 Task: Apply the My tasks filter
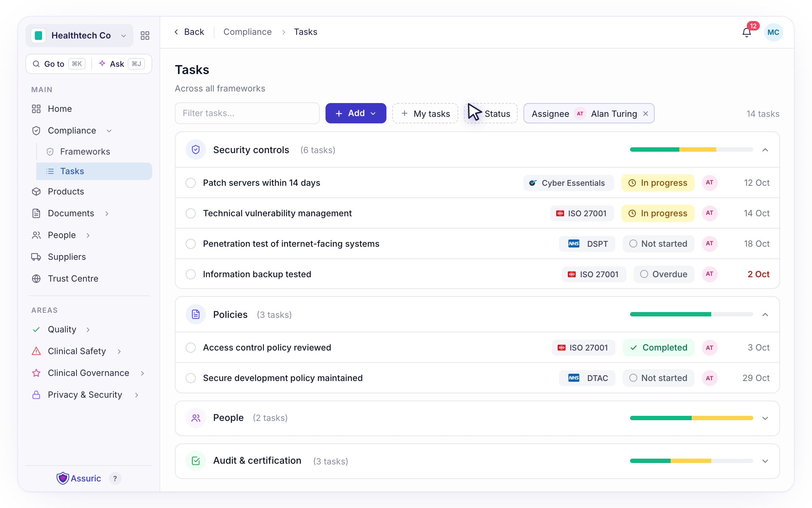click(x=425, y=114)
